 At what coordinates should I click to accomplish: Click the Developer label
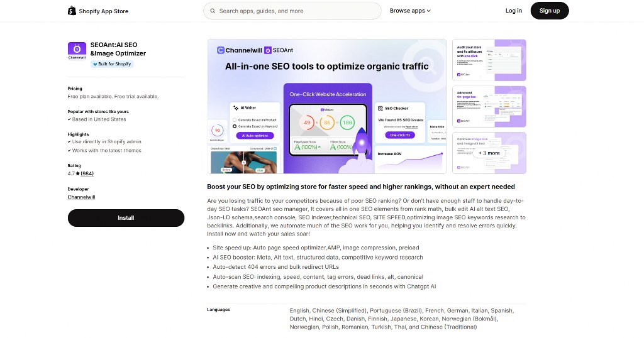[x=78, y=189]
